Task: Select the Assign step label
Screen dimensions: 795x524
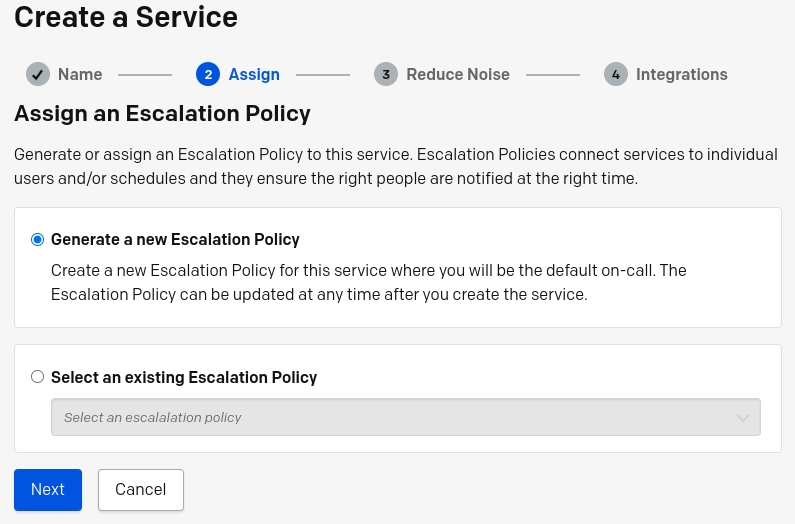Action: point(254,75)
